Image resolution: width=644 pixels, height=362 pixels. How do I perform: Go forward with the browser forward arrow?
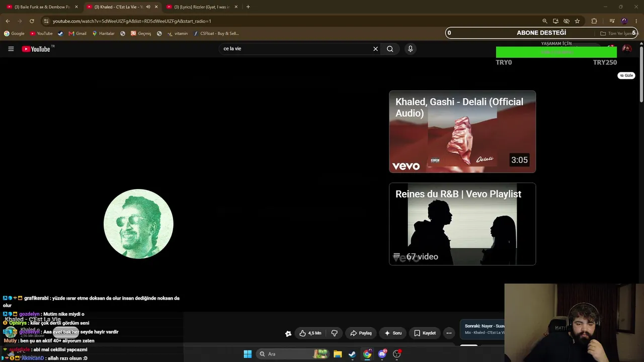click(20, 21)
